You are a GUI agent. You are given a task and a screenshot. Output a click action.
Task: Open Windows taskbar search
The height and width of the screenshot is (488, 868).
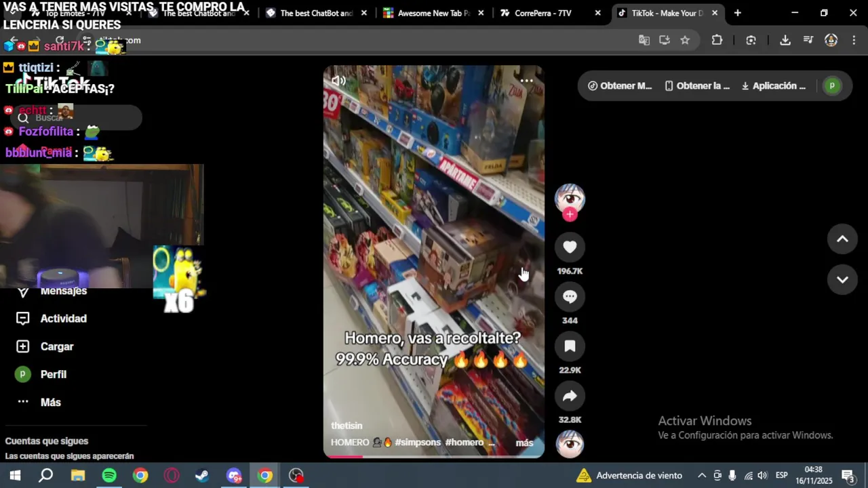point(46,476)
